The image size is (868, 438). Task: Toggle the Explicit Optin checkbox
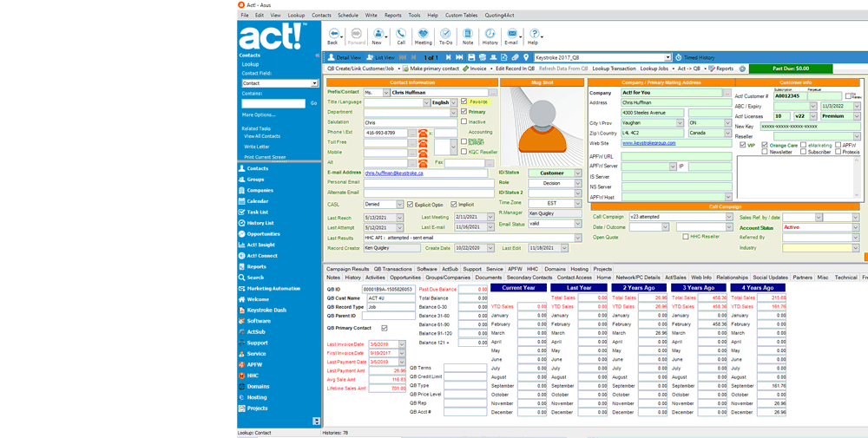(411, 205)
